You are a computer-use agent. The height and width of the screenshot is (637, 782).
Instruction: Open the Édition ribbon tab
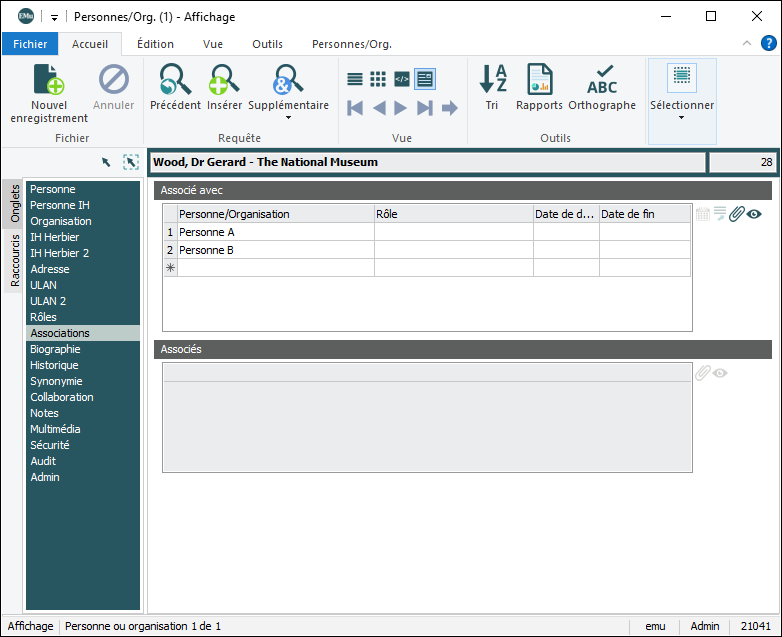pos(155,44)
